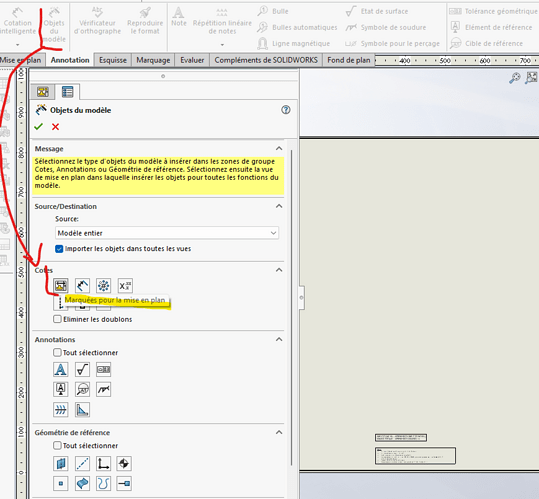Collapse the Géométrie de référence section

pos(279,432)
